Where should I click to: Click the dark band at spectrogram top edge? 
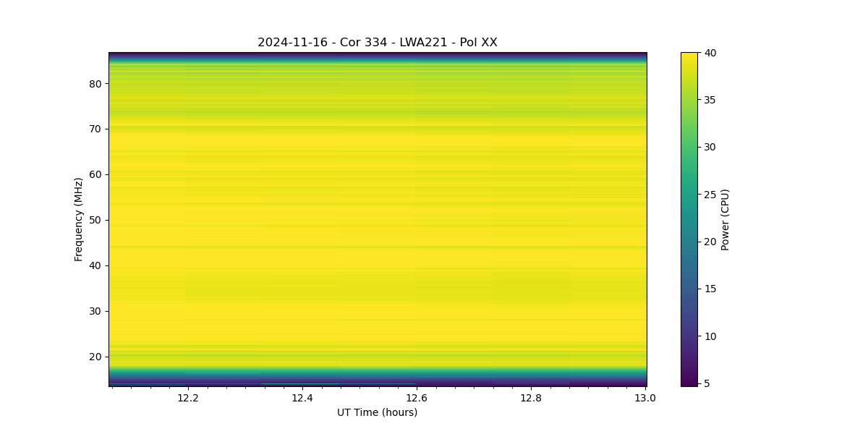[378, 54]
